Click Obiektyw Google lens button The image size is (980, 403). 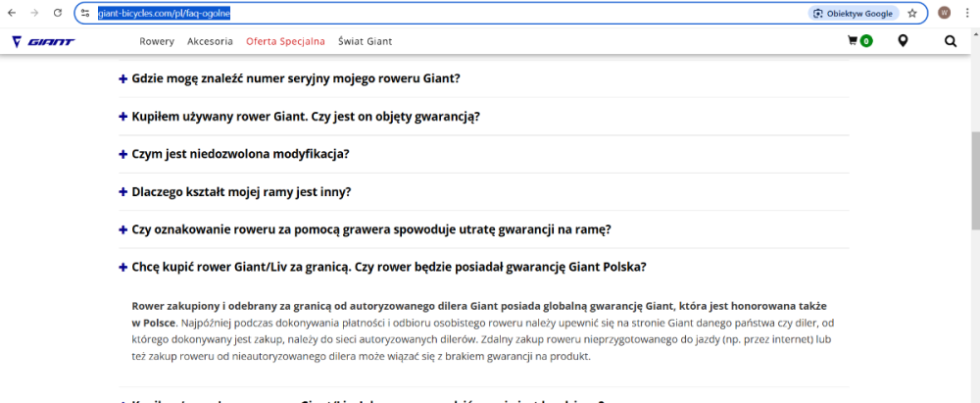pyautogui.click(x=853, y=14)
